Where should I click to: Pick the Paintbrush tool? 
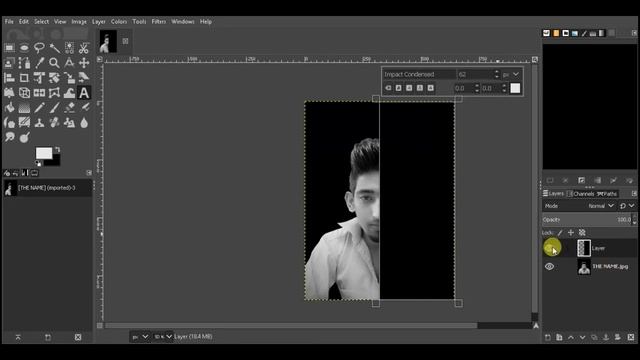coord(54,108)
